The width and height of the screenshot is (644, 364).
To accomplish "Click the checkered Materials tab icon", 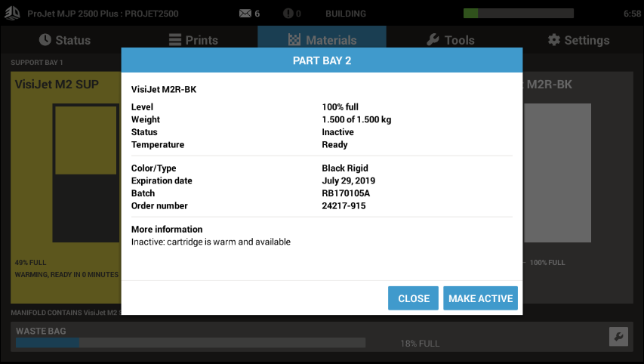I will click(x=294, y=40).
